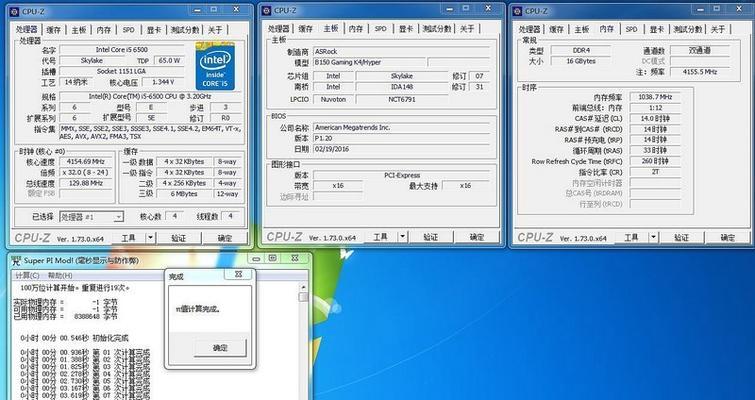Expand 工具 dropdown arrow in the left CPU-Z window
The image size is (755, 400).
[x=150, y=238]
